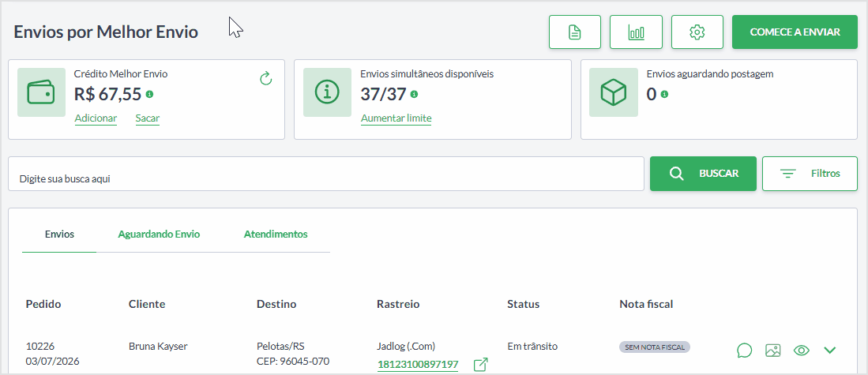This screenshot has height=375, width=868.
Task: Click client name Bruna Kayser
Action: coord(158,347)
